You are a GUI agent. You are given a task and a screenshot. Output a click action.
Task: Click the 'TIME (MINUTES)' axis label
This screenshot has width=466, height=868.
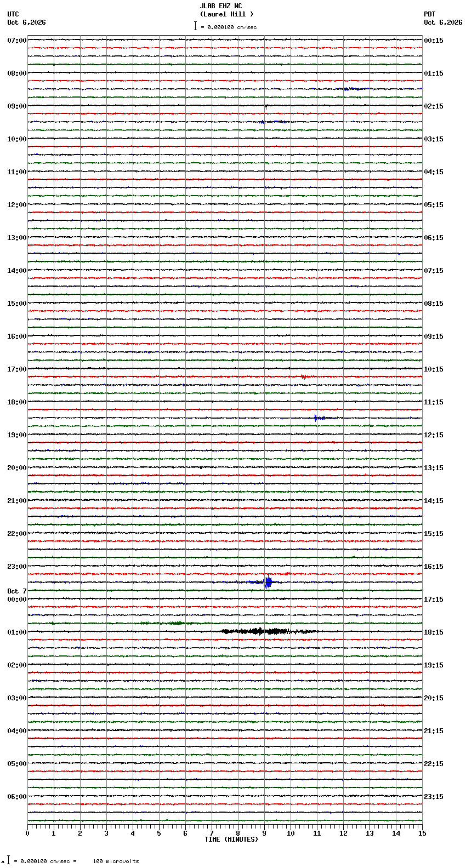coord(231,840)
